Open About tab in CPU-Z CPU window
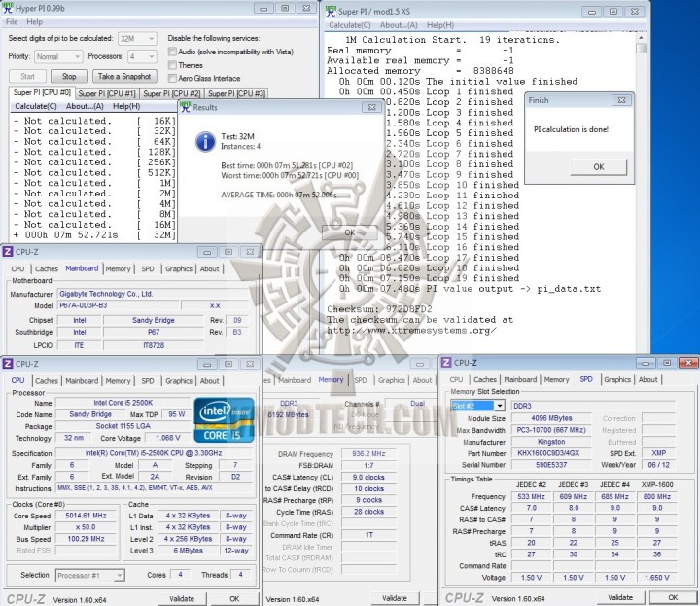 pyautogui.click(x=209, y=381)
